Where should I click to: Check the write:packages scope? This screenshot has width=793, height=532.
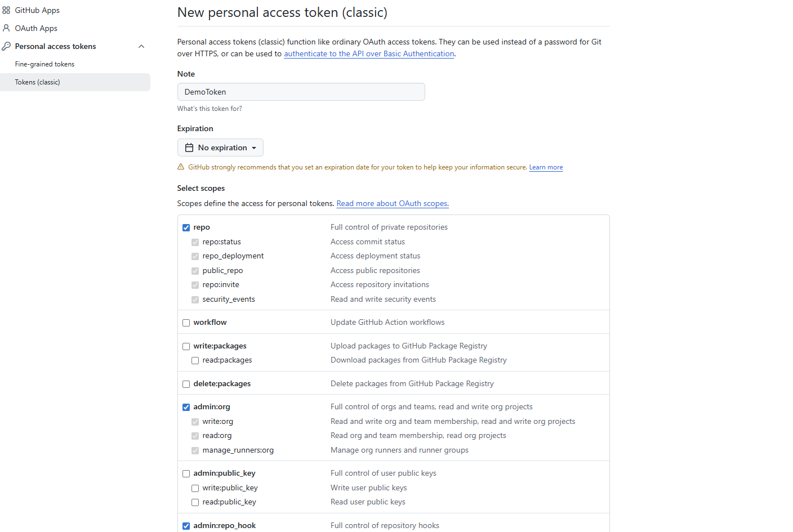point(186,346)
